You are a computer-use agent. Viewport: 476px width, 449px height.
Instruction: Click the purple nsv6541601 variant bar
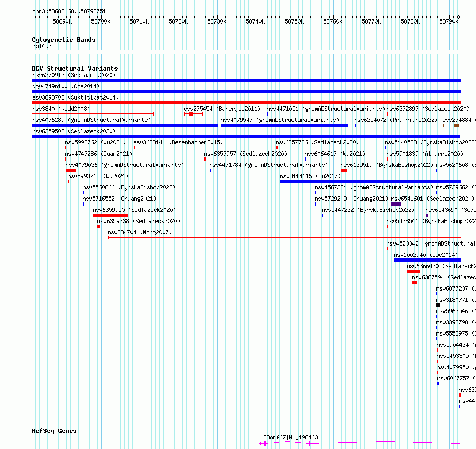pos(396,204)
